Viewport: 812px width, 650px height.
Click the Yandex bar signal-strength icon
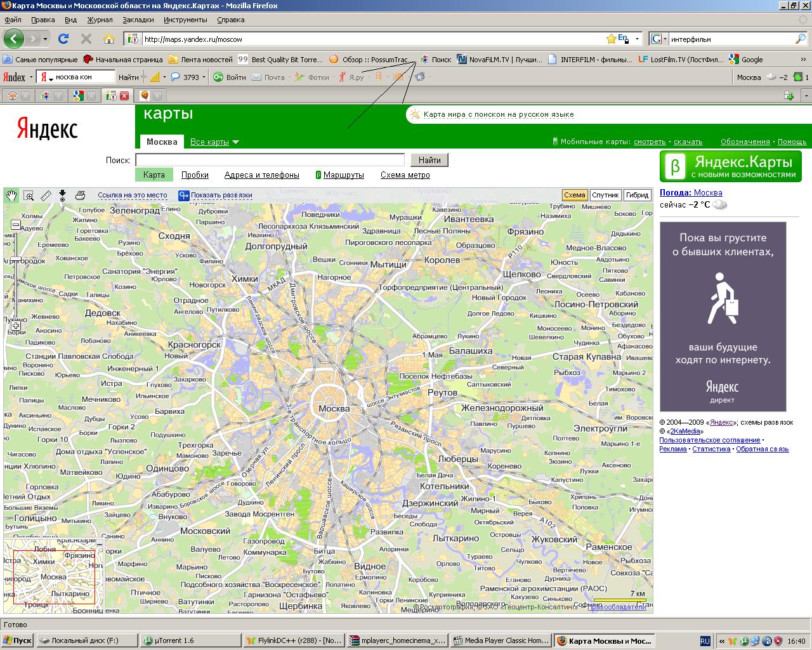154,77
